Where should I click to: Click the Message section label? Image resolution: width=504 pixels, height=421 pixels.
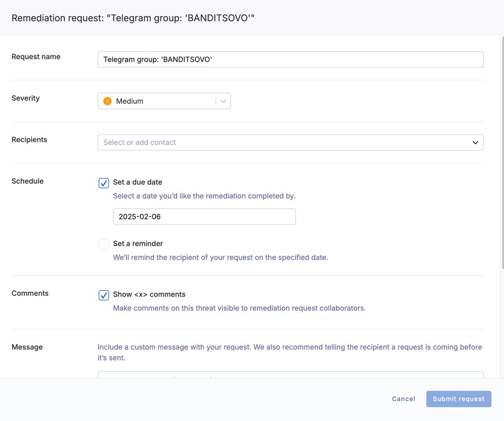point(27,347)
